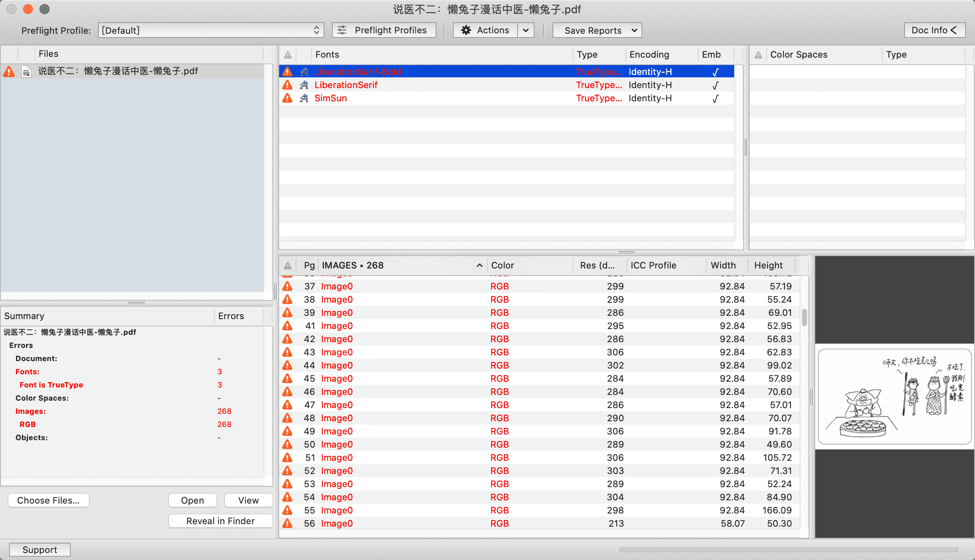Click the Open button
Image resolution: width=975 pixels, height=560 pixels.
tap(193, 500)
